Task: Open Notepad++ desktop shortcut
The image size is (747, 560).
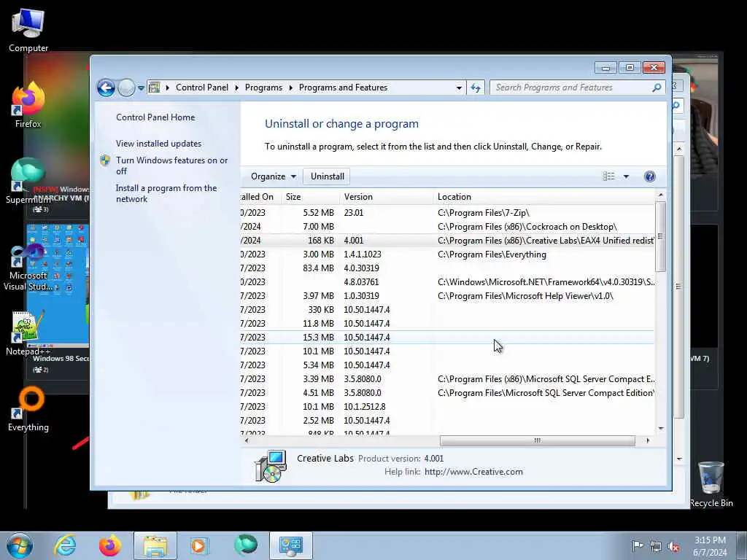Action: pos(28,333)
